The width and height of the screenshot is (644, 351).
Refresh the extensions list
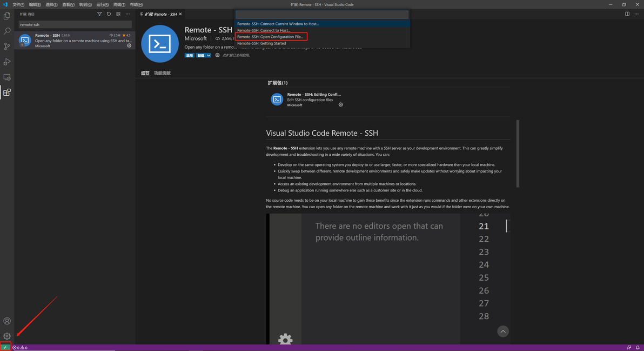pos(109,14)
